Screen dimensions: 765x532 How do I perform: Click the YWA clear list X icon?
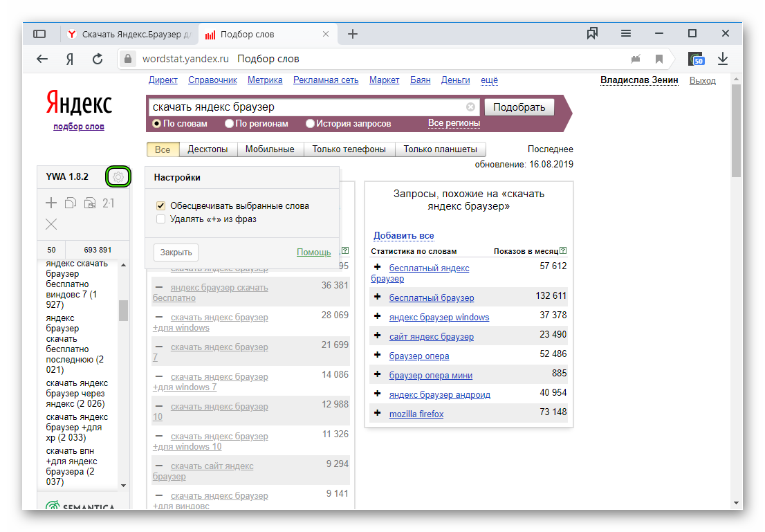coord(51,223)
